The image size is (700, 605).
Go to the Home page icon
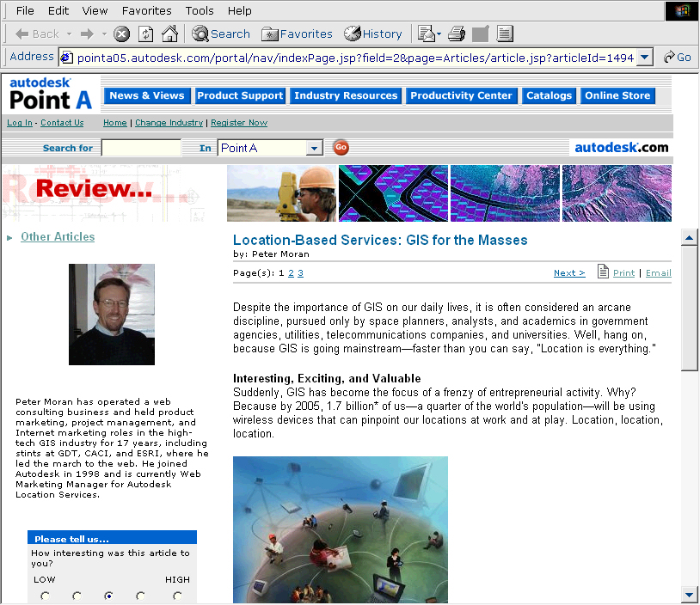[169, 34]
